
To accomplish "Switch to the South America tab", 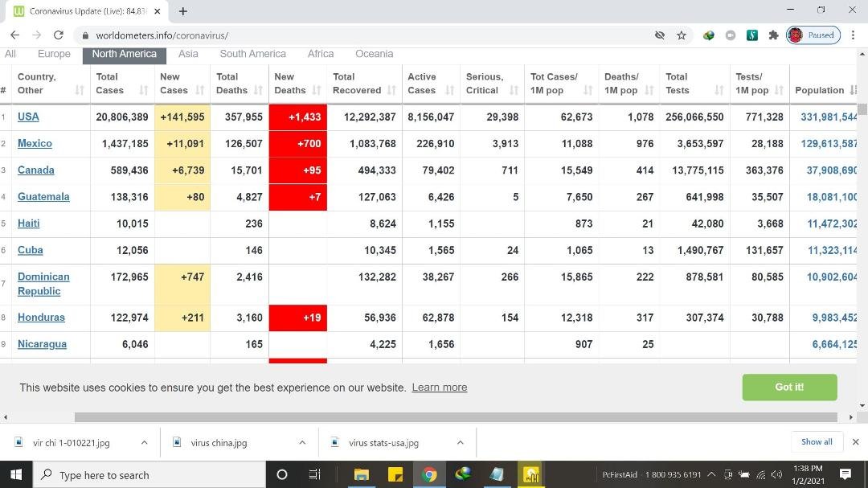I will click(253, 54).
